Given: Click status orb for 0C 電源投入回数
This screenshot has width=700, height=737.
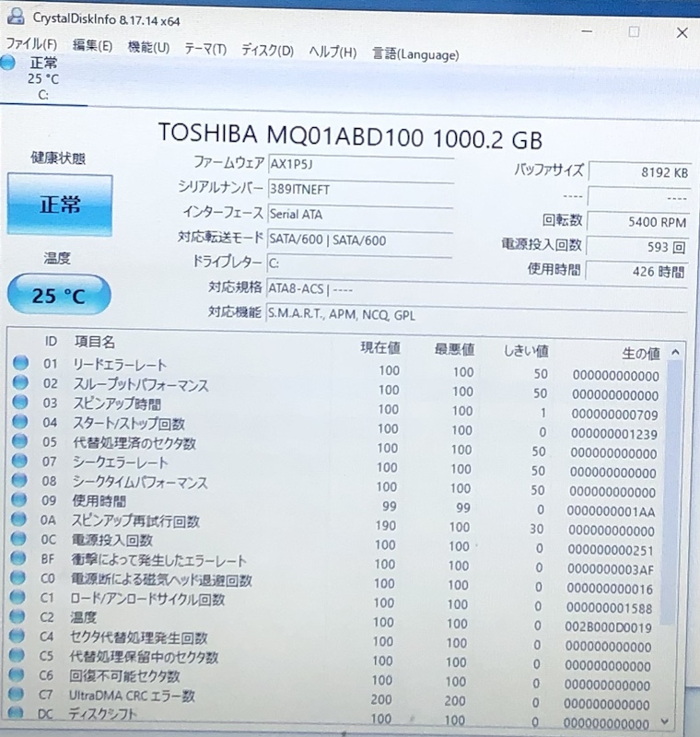Looking at the screenshot, I should pyautogui.click(x=18, y=538).
